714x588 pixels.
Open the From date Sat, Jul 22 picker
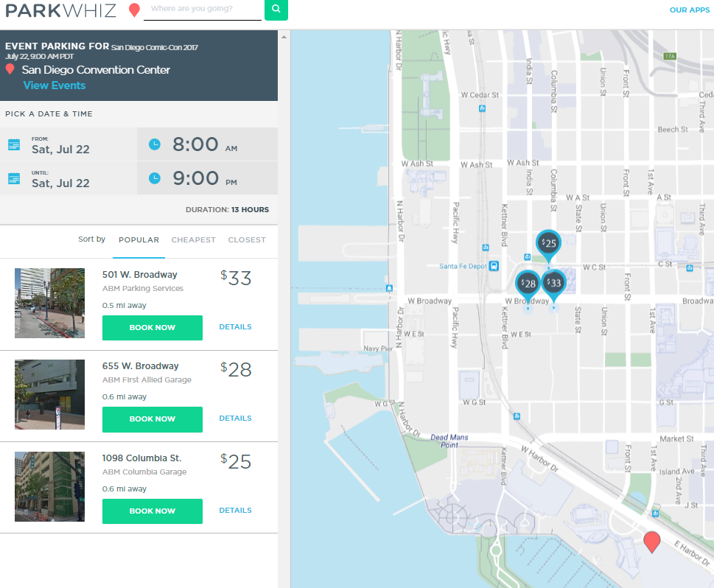click(69, 145)
